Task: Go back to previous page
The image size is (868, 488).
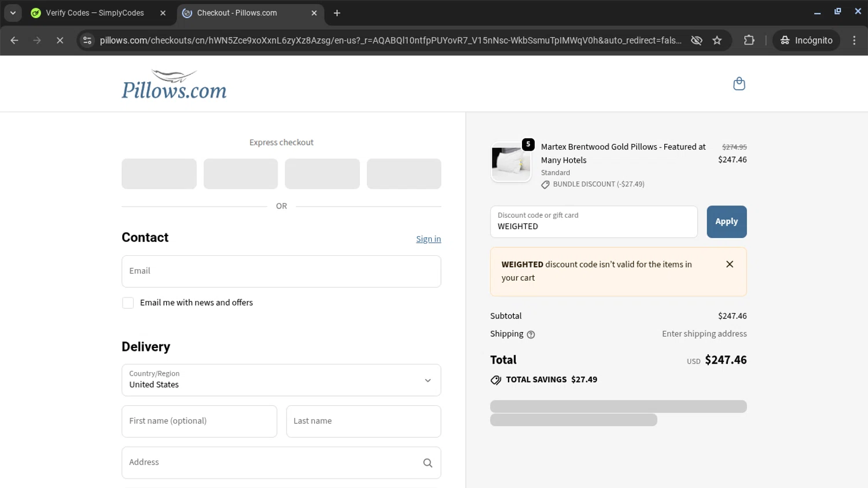Action: 14,40
